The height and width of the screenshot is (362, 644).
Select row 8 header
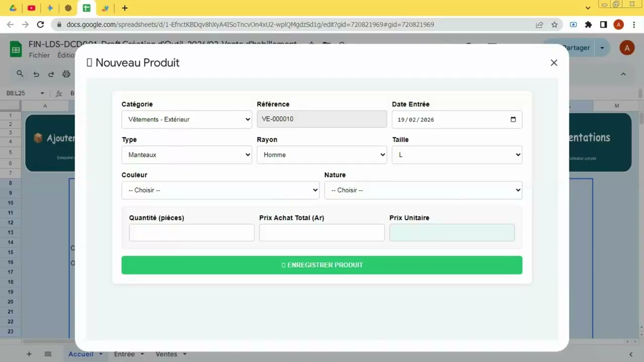pyautogui.click(x=10, y=183)
